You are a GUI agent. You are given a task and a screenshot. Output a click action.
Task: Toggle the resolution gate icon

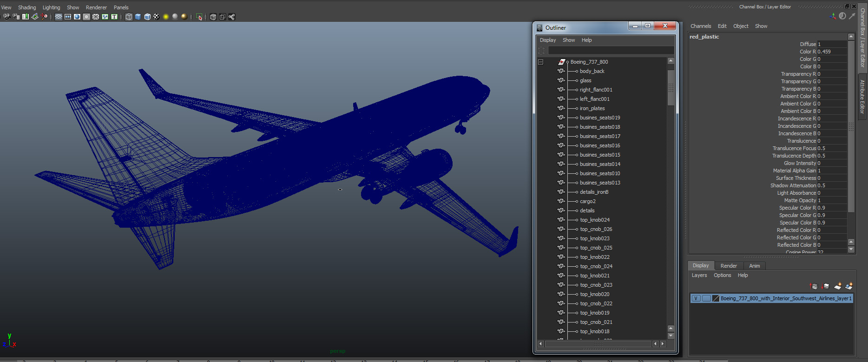point(77,17)
